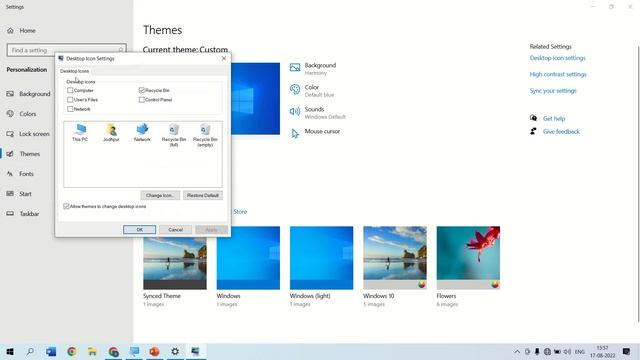Uncheck the Recycle Bin checkbox
Image resolution: width=640 pixels, height=360 pixels.
click(x=142, y=90)
